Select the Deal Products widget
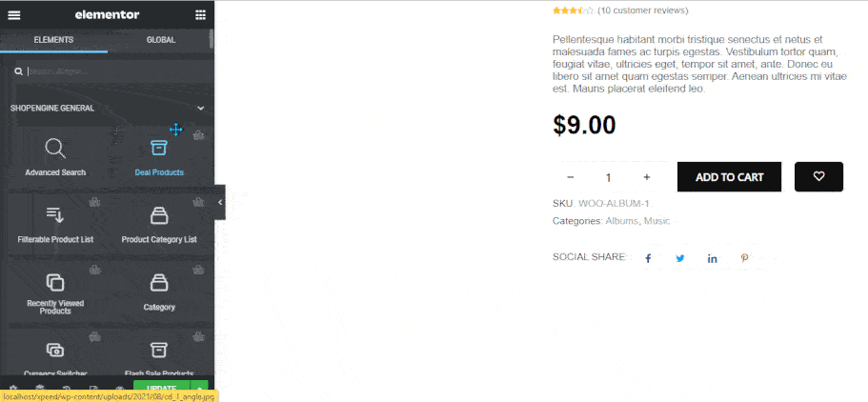This screenshot has height=402, width=868. coord(159,157)
